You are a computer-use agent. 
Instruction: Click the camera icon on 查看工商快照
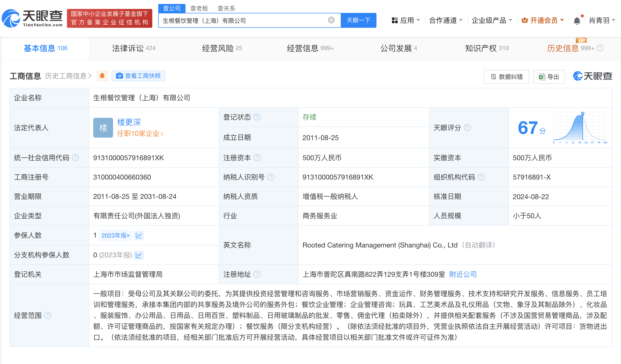click(120, 76)
